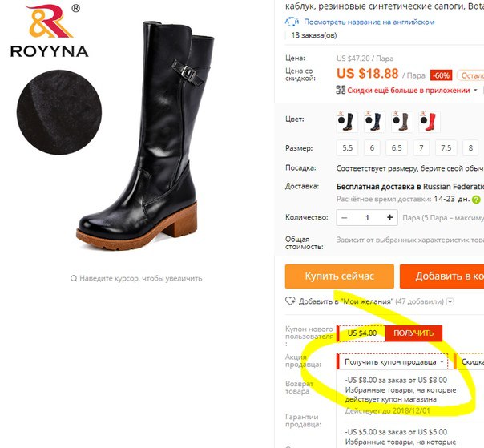Click the heart icon to add to wishlist
The height and width of the screenshot is (448, 484).
[290, 301]
